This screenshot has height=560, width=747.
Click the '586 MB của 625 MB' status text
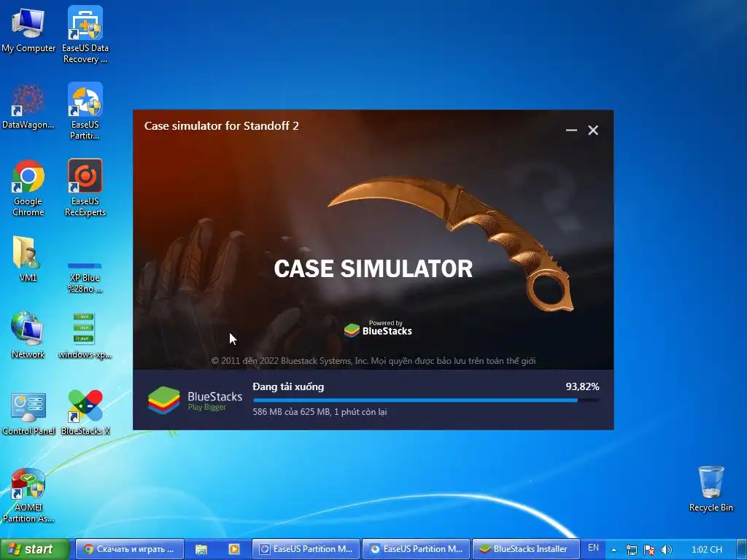tap(320, 411)
